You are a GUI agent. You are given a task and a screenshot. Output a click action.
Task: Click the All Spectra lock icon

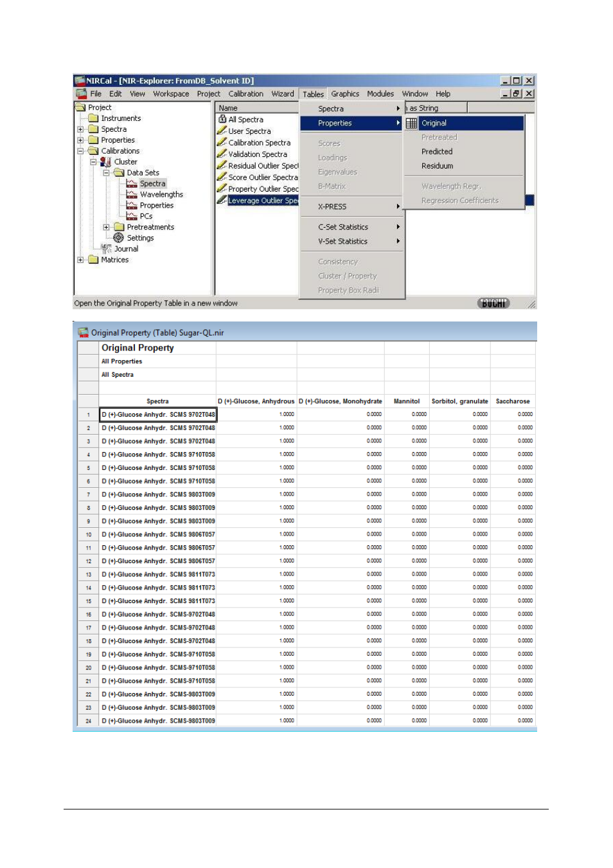pos(222,119)
